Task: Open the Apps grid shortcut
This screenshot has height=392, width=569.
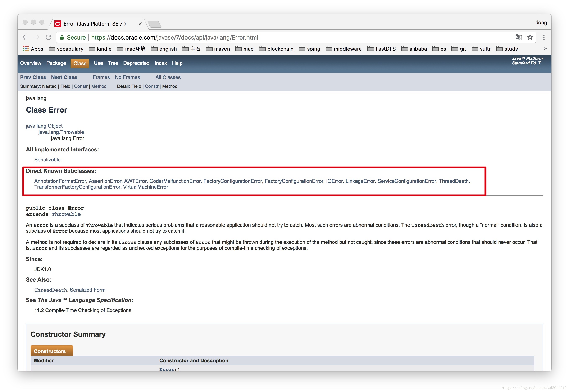Action: [x=33, y=49]
